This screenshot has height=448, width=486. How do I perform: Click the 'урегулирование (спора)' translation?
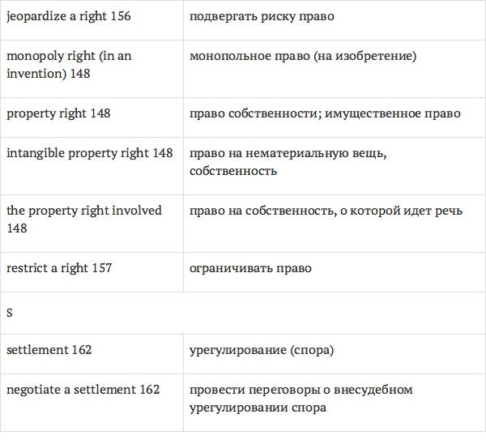pos(261,350)
